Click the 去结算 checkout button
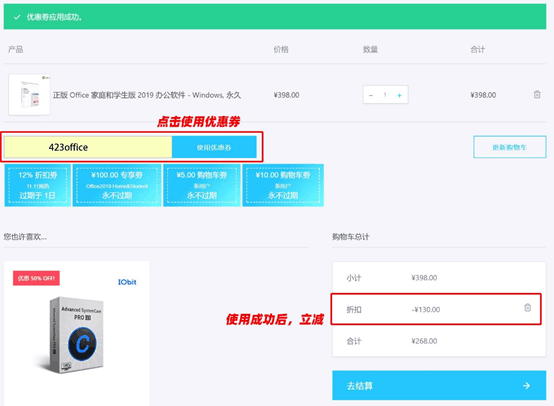This screenshot has height=406, width=554. (439, 386)
